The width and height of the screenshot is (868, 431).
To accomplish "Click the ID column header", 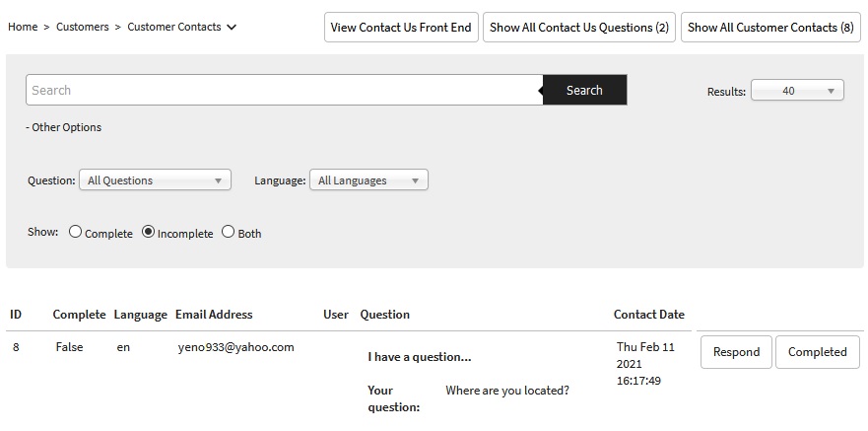I will click(x=16, y=315).
